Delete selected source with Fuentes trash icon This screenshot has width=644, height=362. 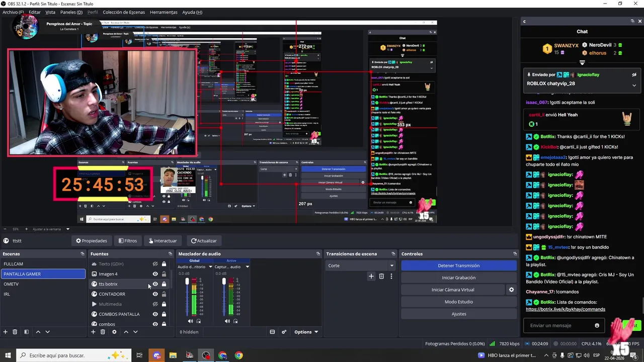(x=103, y=332)
